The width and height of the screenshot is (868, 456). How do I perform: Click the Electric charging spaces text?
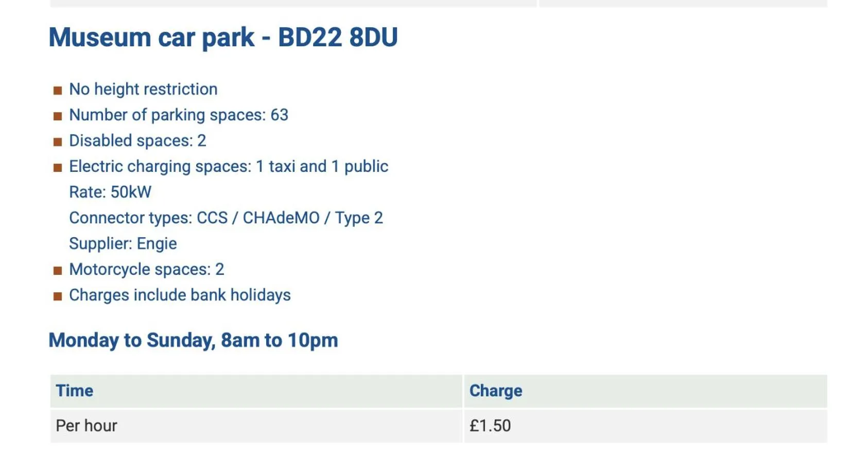click(x=229, y=166)
